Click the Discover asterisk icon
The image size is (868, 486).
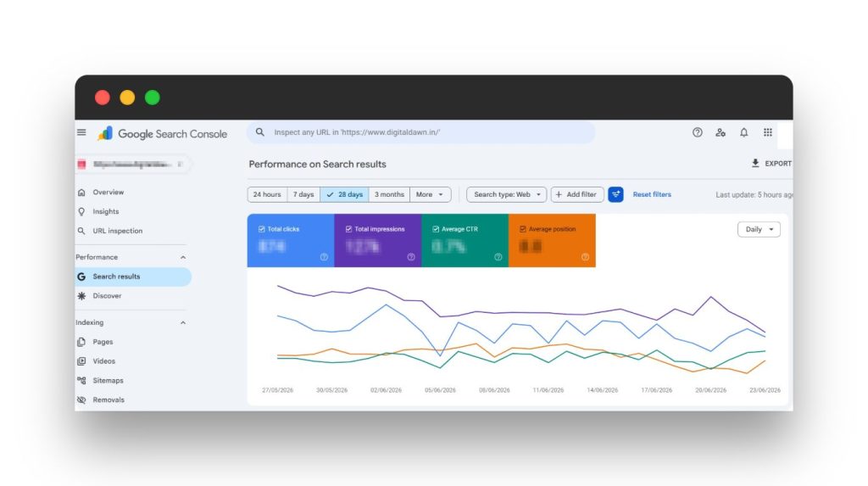tap(81, 296)
